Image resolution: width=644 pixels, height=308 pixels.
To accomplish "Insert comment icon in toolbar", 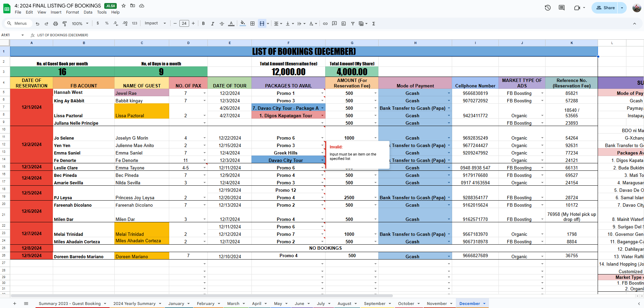I will (x=334, y=23).
